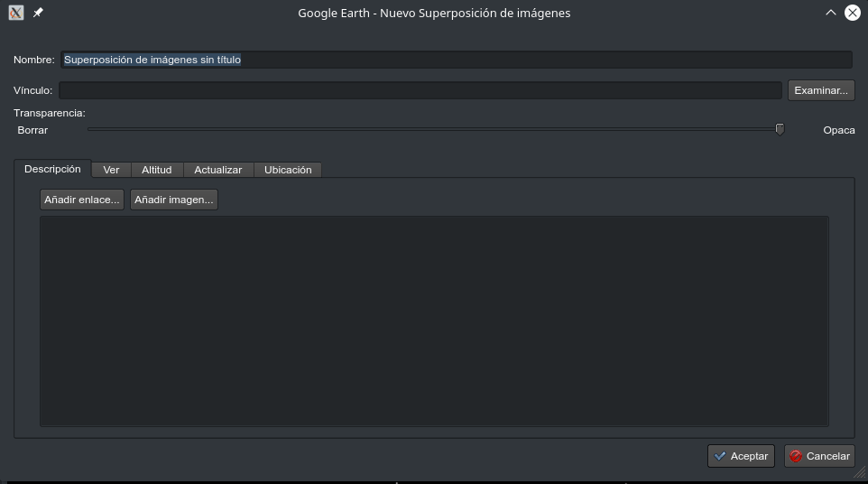Switch to the Ver tab

111,170
